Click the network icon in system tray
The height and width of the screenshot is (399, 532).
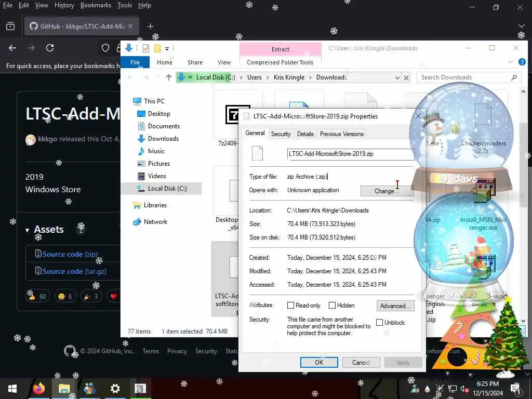point(452,389)
